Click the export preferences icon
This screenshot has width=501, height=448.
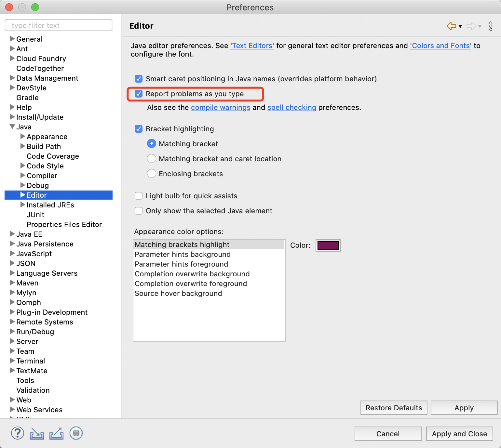[x=56, y=433]
